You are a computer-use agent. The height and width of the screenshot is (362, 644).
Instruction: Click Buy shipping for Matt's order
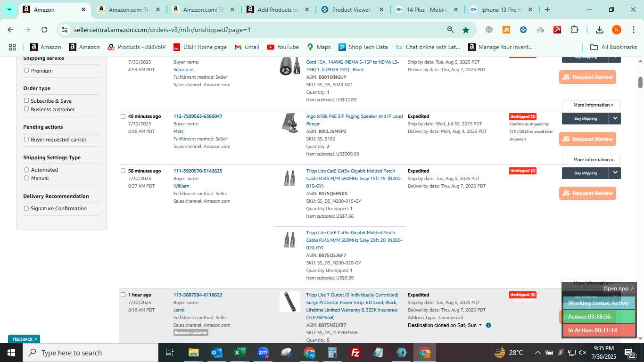pos(586,118)
